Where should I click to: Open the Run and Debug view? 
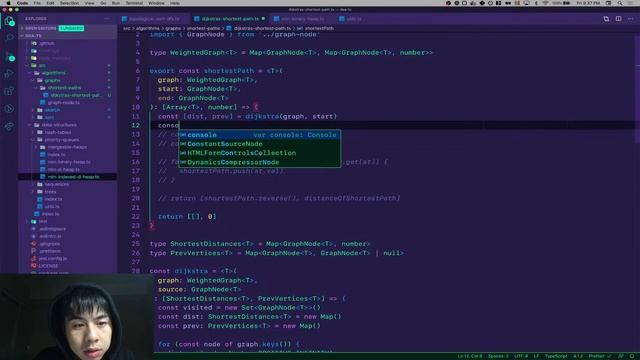tap(9, 74)
